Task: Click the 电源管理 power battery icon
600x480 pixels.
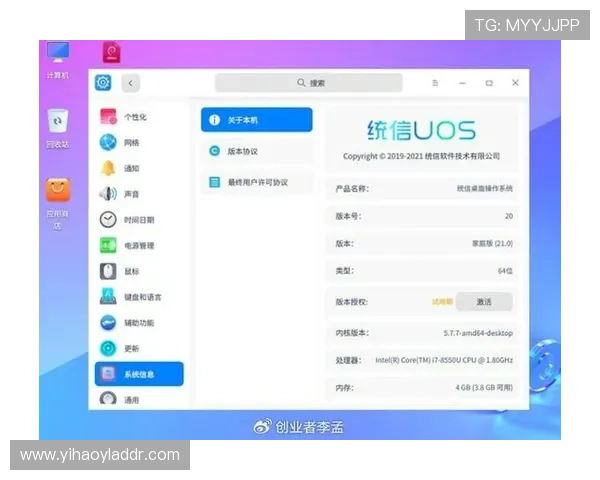Action: (x=108, y=245)
